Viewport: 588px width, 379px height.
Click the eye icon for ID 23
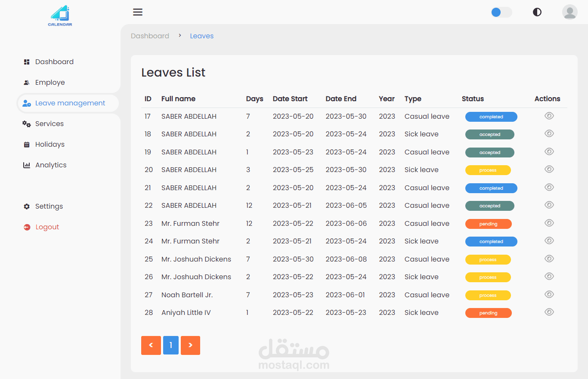549,223
